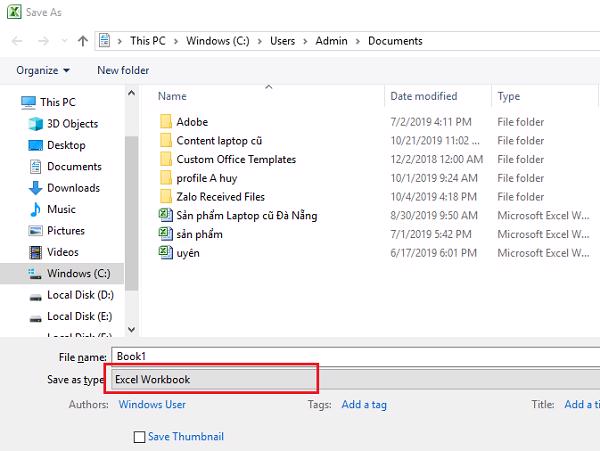Image resolution: width=600 pixels, height=451 pixels.
Task: Sort files by Date modified column
Action: [424, 96]
